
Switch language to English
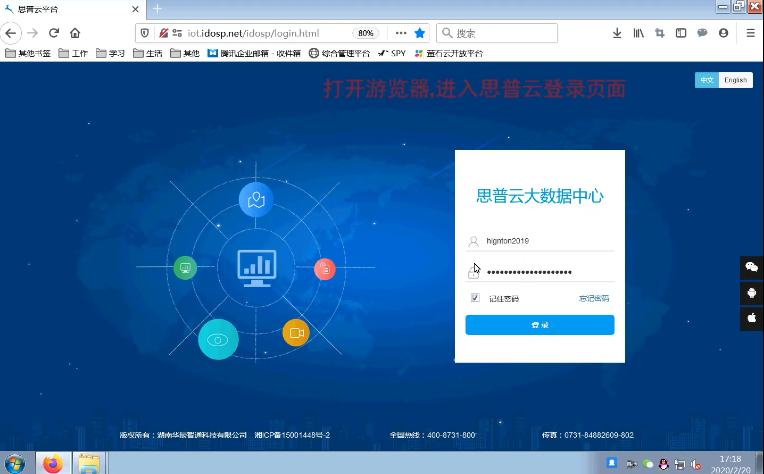[735, 80]
